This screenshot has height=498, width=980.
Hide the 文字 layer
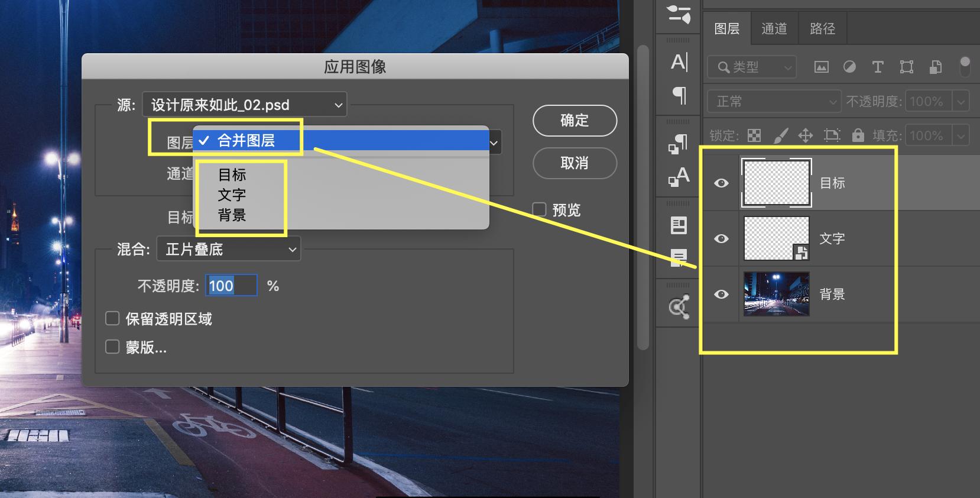(x=721, y=238)
